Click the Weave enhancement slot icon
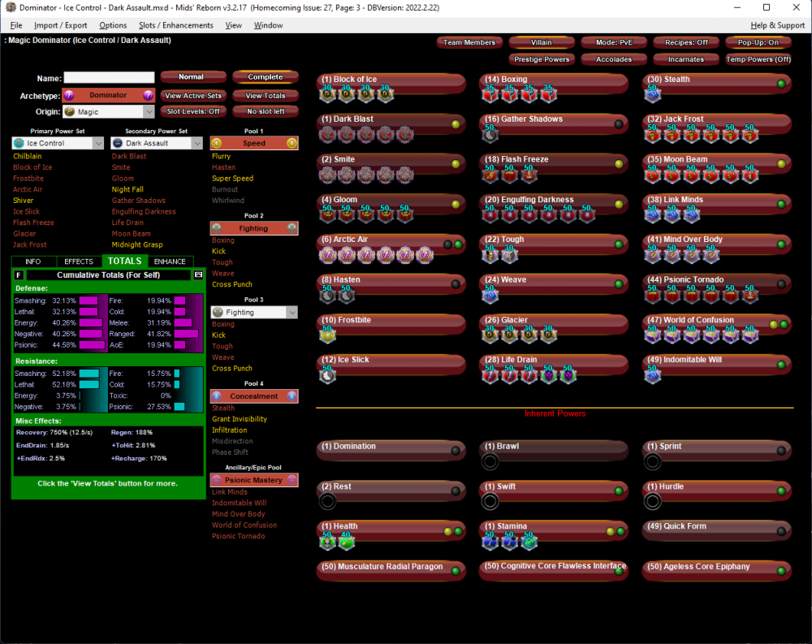This screenshot has width=812, height=644. pyautogui.click(x=490, y=295)
